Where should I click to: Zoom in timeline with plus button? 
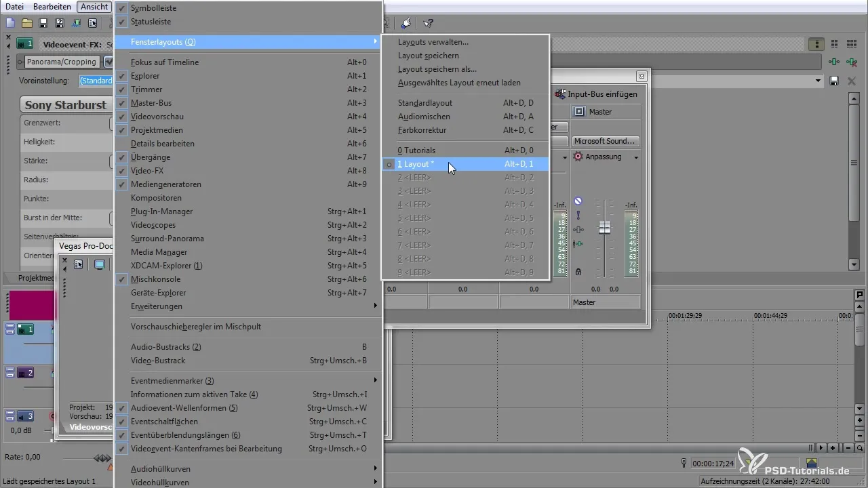coord(833,448)
